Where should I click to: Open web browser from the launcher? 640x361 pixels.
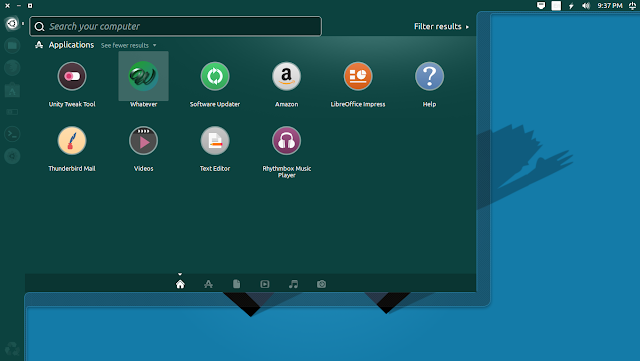click(x=12, y=68)
